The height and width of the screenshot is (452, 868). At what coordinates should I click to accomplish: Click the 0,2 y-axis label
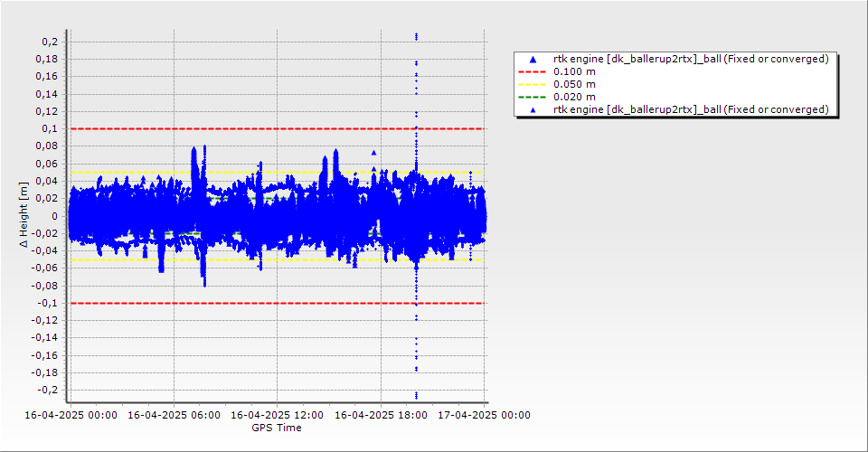pos(50,42)
